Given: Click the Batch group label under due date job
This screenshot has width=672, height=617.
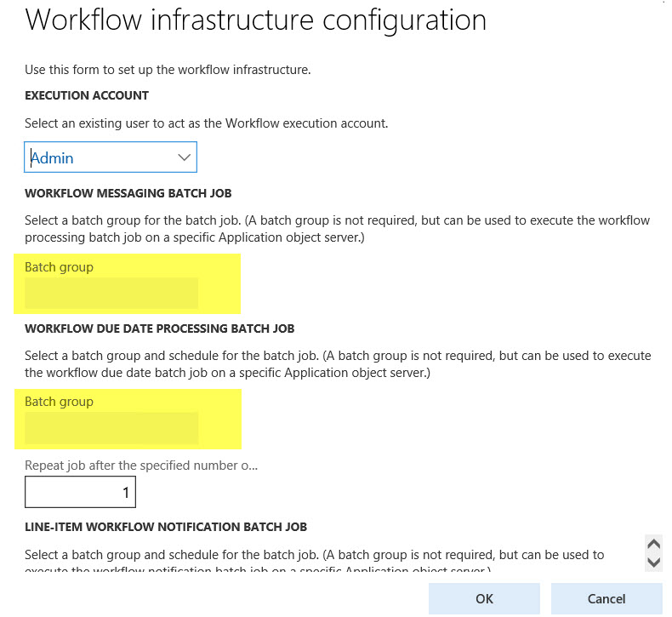Looking at the screenshot, I should (x=59, y=402).
